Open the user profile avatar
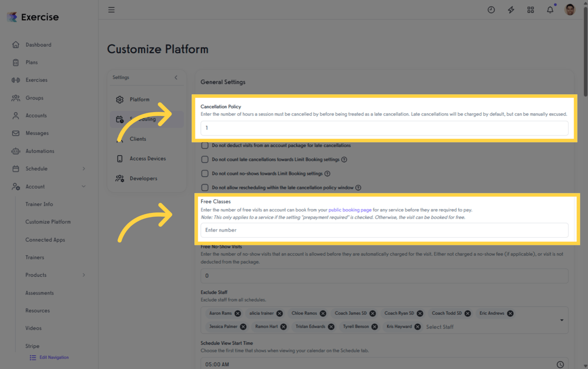 click(x=570, y=10)
